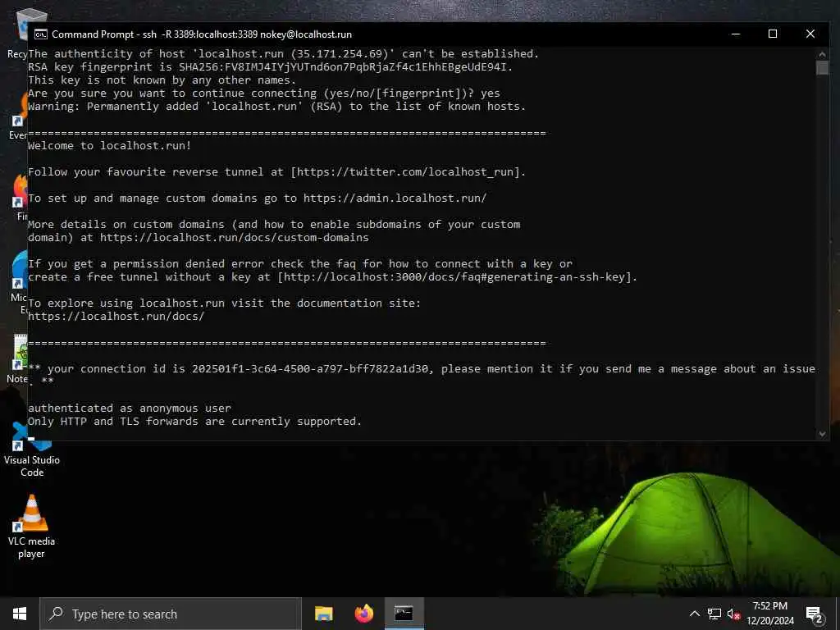This screenshot has width=840, height=630.
Task: Click the Windows Start button
Action: pos(20,614)
